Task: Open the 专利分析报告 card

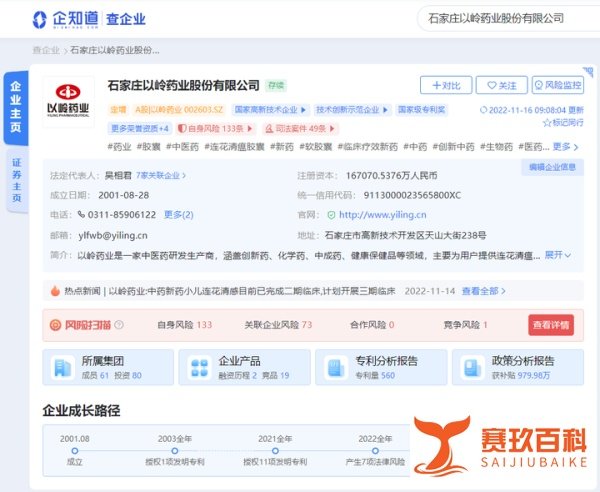Action: (x=381, y=367)
